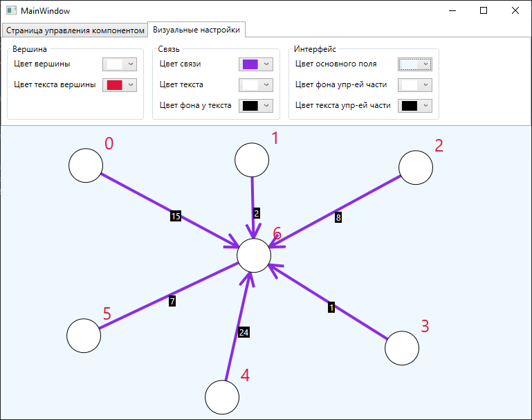This screenshot has width=532, height=420.
Task: Select graph vertex 3 circle
Action: tap(402, 348)
